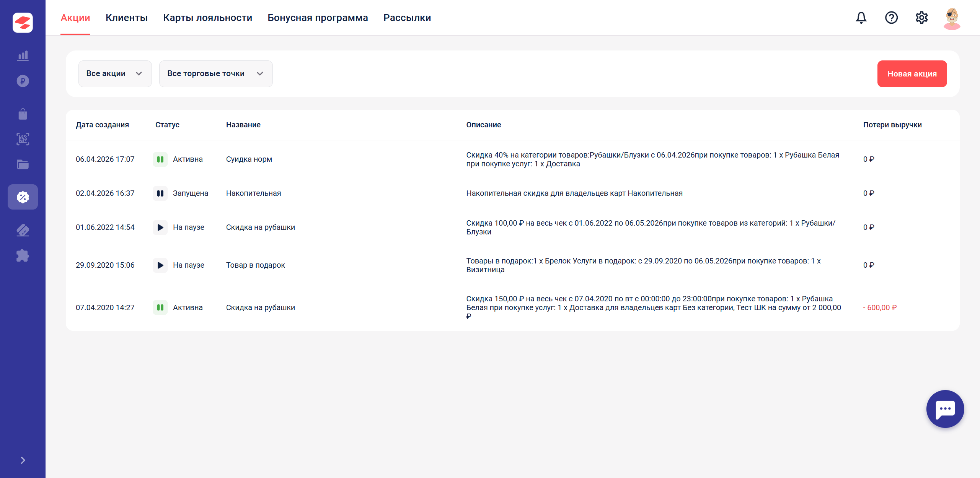Viewport: 980px width, 478px height.
Task: Click the Накопительная скидка для владельцев description
Action: (574, 193)
